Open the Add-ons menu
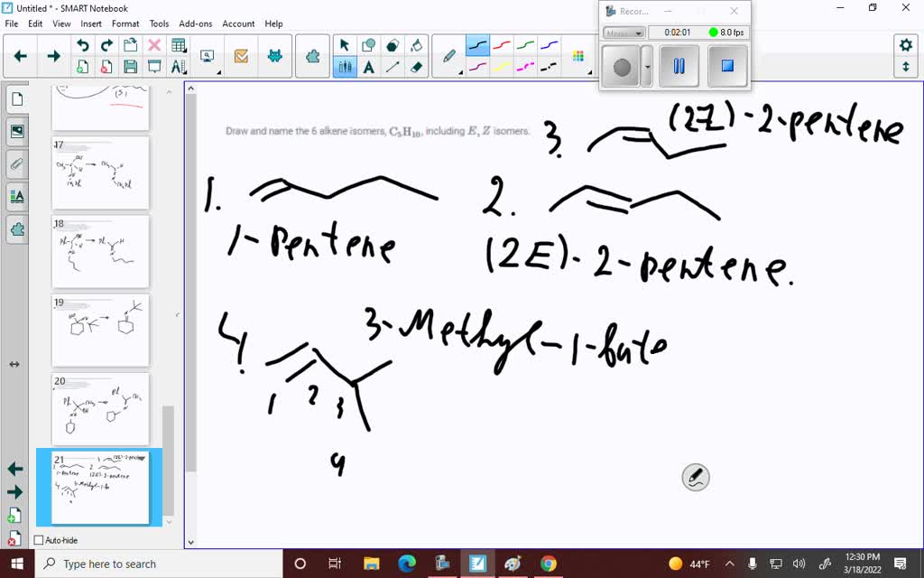 [197, 23]
